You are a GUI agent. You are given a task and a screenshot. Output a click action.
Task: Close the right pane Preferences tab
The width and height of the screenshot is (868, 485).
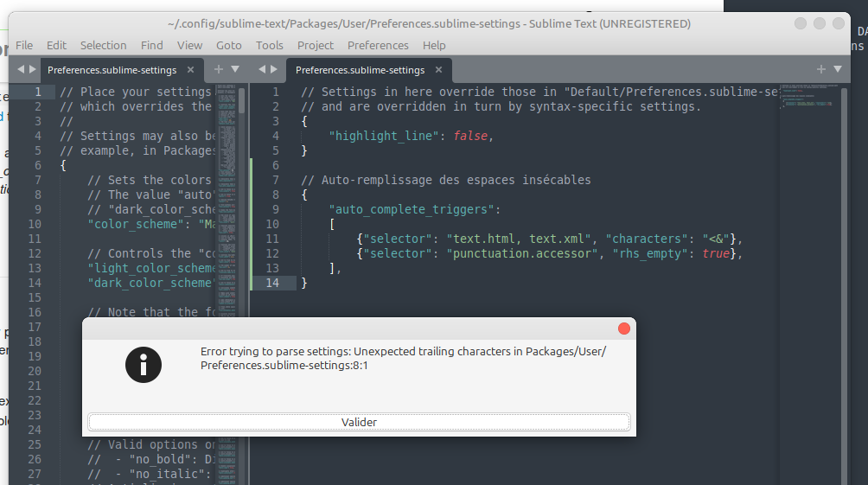pyautogui.click(x=438, y=70)
